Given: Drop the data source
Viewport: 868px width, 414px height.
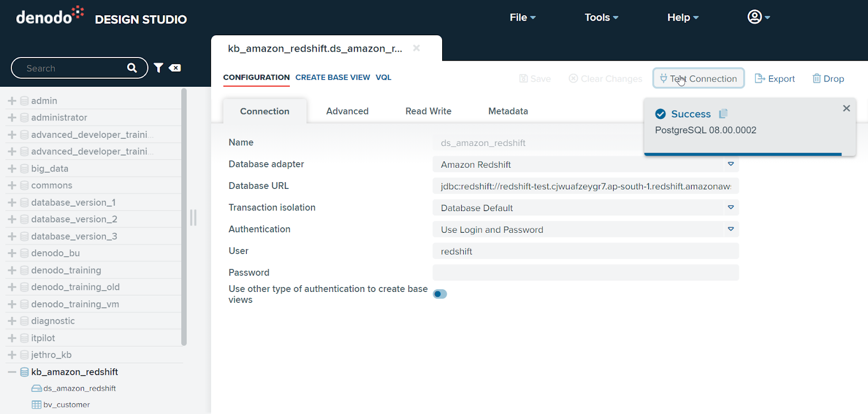Looking at the screenshot, I should [x=828, y=79].
